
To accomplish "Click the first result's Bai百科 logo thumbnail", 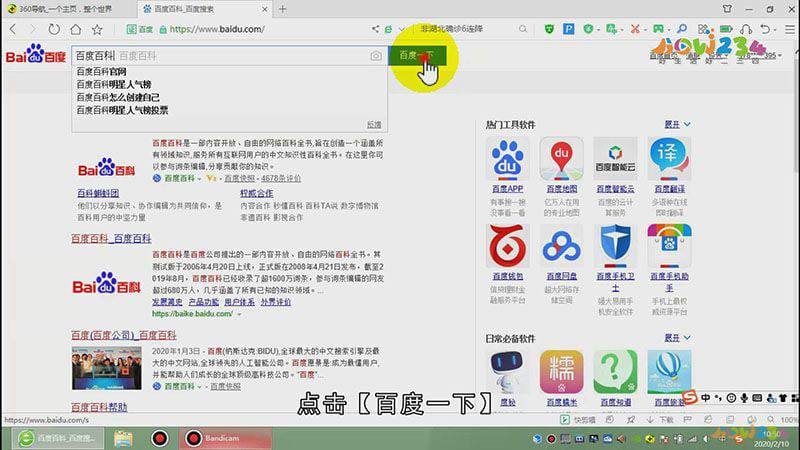I will (x=107, y=169).
